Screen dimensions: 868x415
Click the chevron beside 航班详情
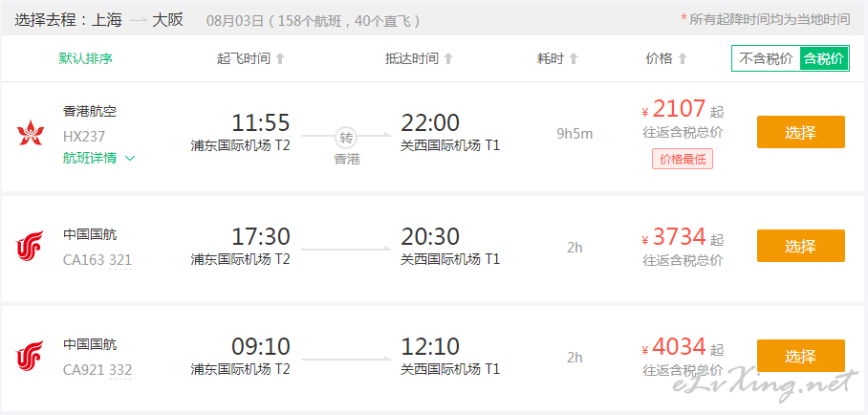point(130,159)
